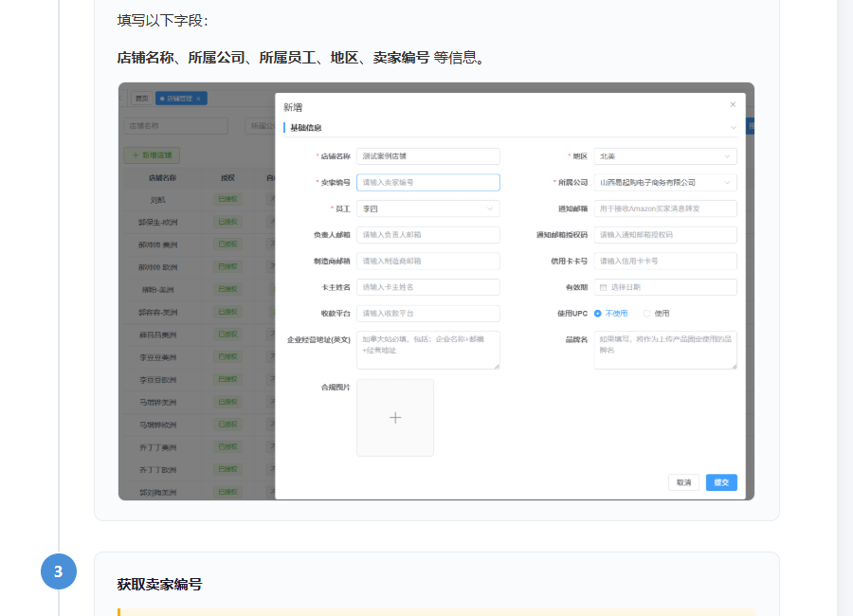Switch to the 首页 tab
The image size is (853, 616).
point(142,99)
